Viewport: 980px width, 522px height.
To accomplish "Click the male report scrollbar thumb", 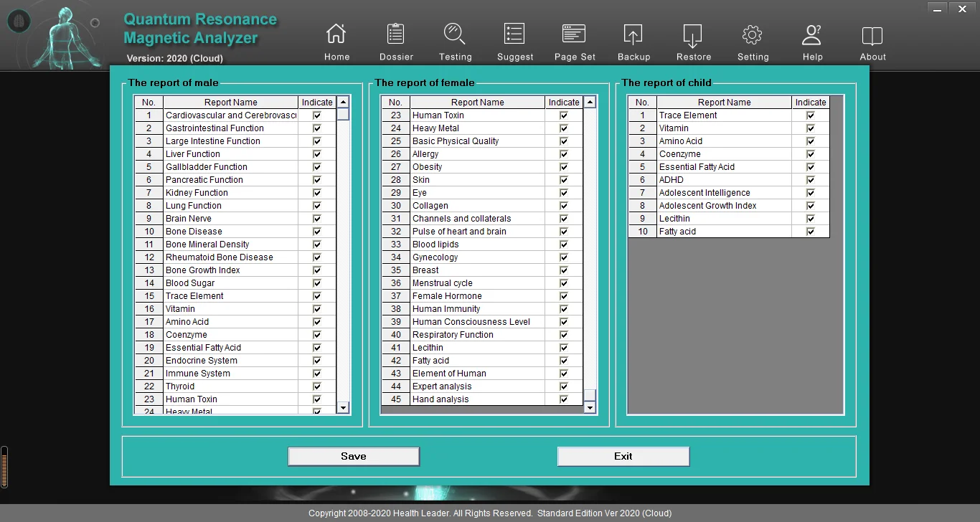I will [x=343, y=114].
